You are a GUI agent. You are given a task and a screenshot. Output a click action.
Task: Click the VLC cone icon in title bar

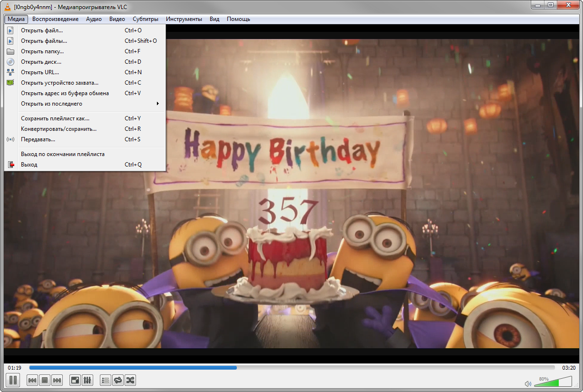(x=8, y=7)
